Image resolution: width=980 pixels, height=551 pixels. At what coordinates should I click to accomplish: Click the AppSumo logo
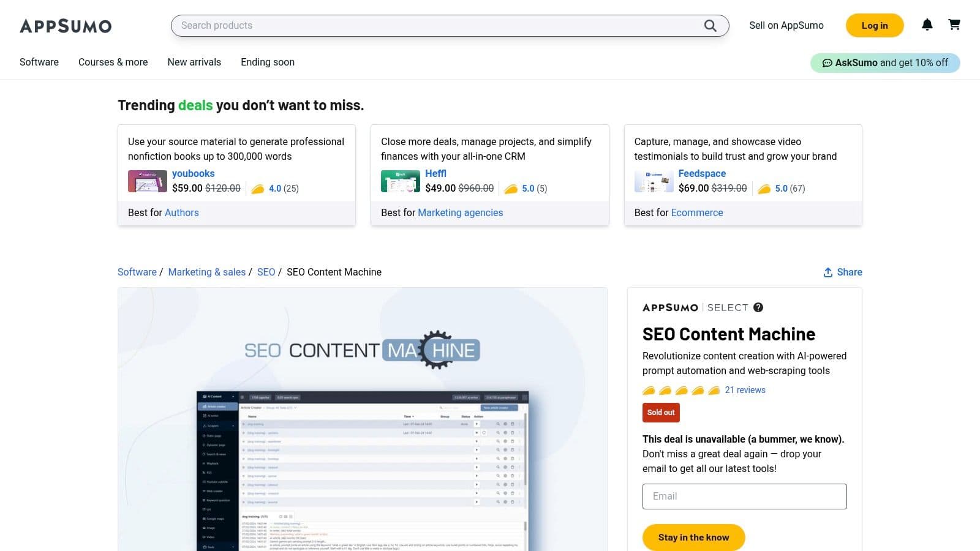click(x=66, y=26)
